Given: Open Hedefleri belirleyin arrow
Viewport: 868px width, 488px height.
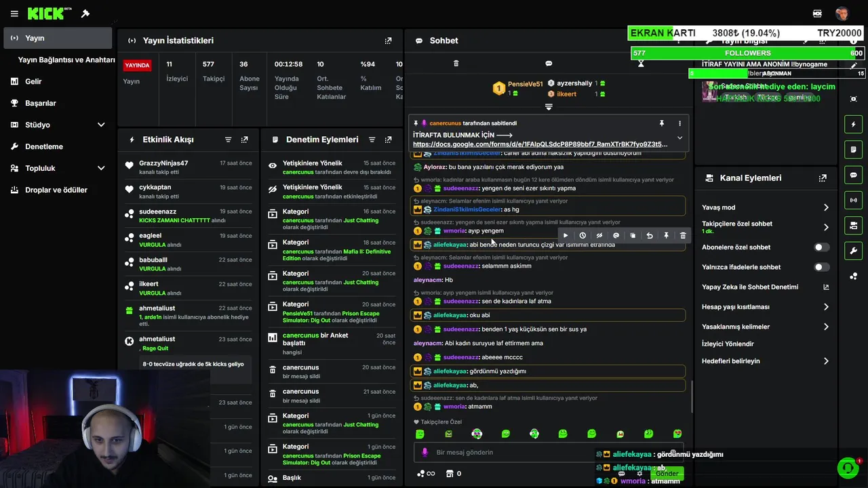Looking at the screenshot, I should 826,361.
